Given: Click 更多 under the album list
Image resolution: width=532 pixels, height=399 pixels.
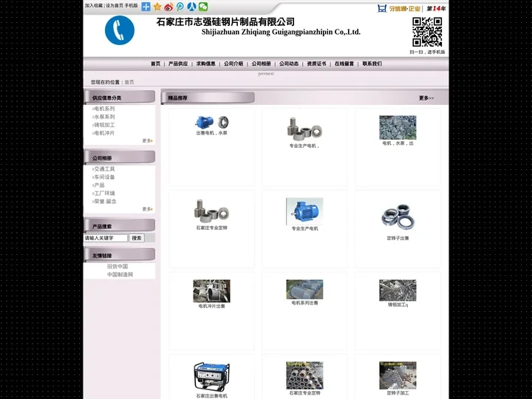Looking at the screenshot, I should click(x=147, y=209).
